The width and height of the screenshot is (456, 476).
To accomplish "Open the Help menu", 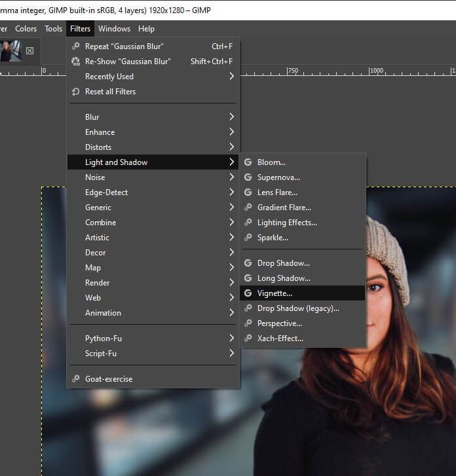I will pyautogui.click(x=146, y=29).
